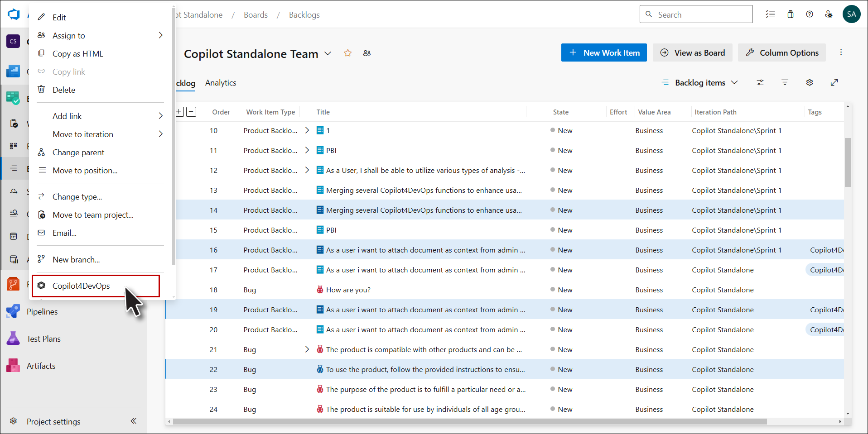Click the View as Board button
This screenshot has width=868, height=434.
pos(692,52)
